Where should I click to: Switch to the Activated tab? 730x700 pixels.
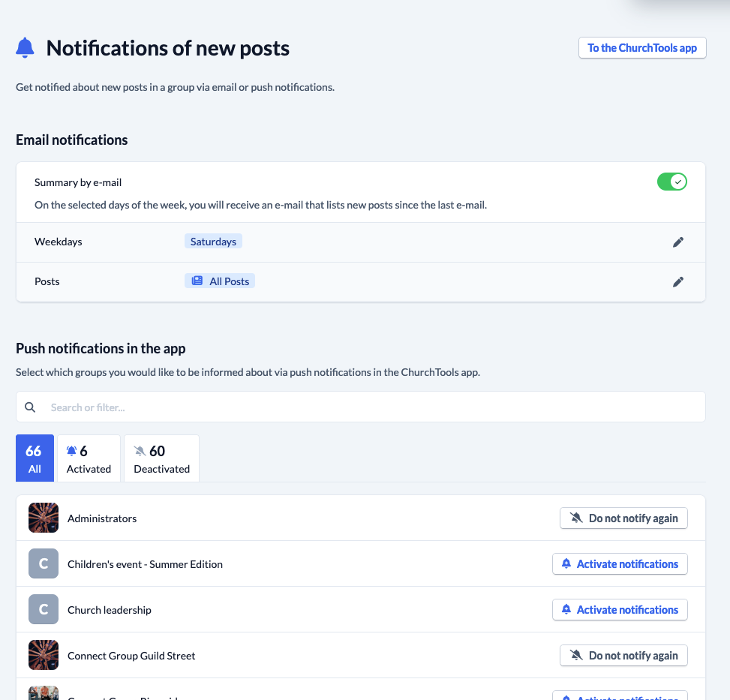[x=89, y=458]
